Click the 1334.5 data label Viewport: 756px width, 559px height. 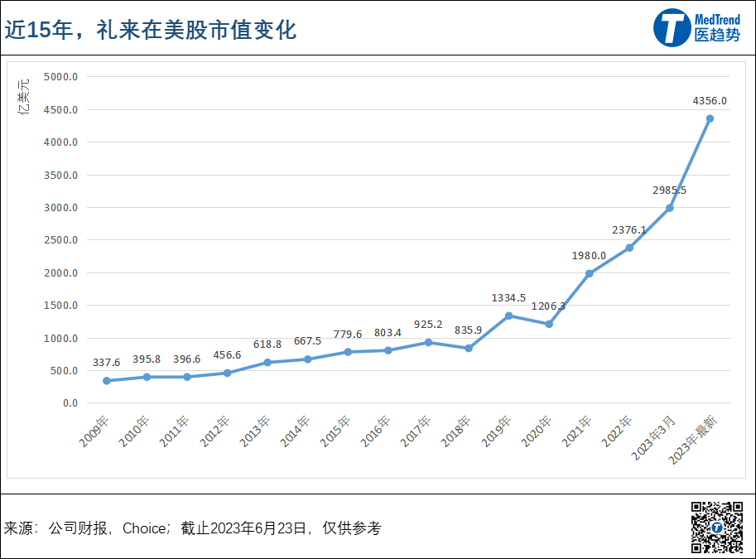point(508,298)
